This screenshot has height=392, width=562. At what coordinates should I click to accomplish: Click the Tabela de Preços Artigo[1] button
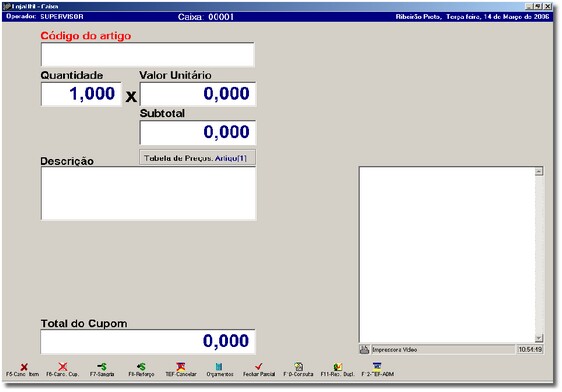(x=197, y=158)
